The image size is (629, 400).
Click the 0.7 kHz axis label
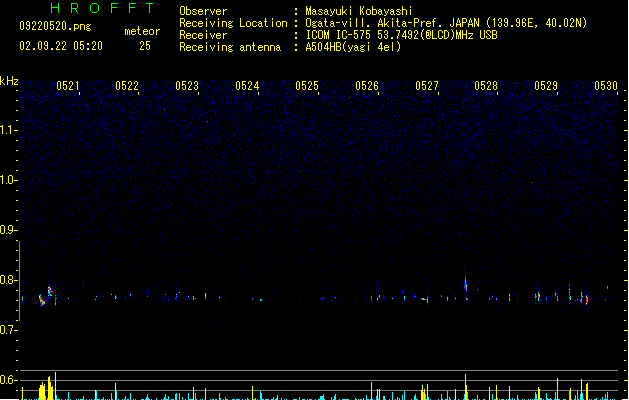pyautogui.click(x=8, y=330)
